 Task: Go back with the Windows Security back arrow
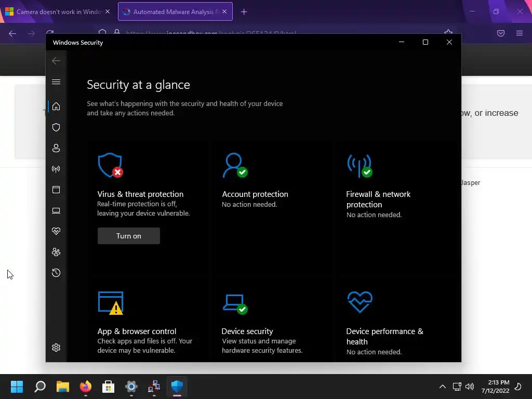tap(56, 61)
